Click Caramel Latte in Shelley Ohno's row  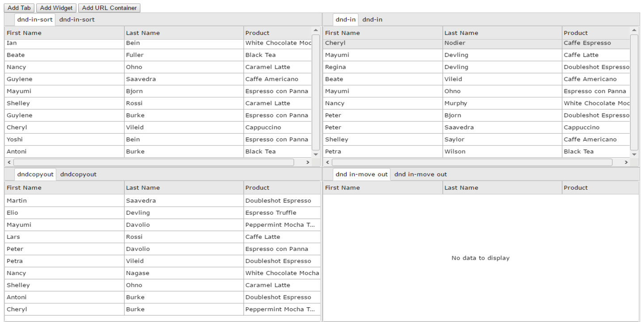(282, 285)
